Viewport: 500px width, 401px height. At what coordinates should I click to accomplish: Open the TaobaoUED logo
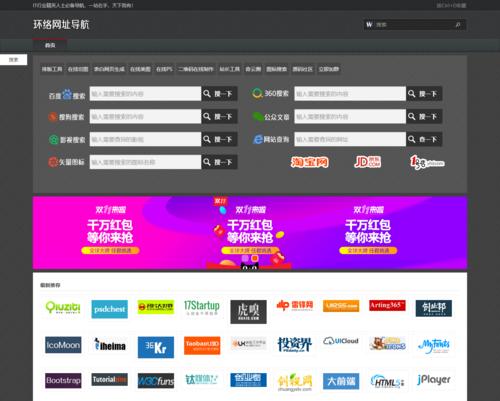(202, 345)
